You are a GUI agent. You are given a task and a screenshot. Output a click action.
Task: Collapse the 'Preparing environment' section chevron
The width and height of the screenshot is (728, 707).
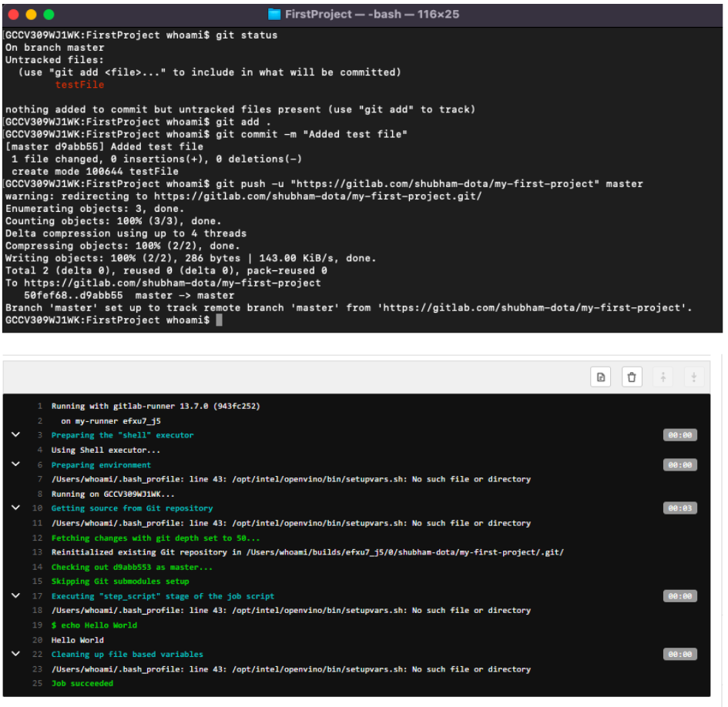point(15,464)
